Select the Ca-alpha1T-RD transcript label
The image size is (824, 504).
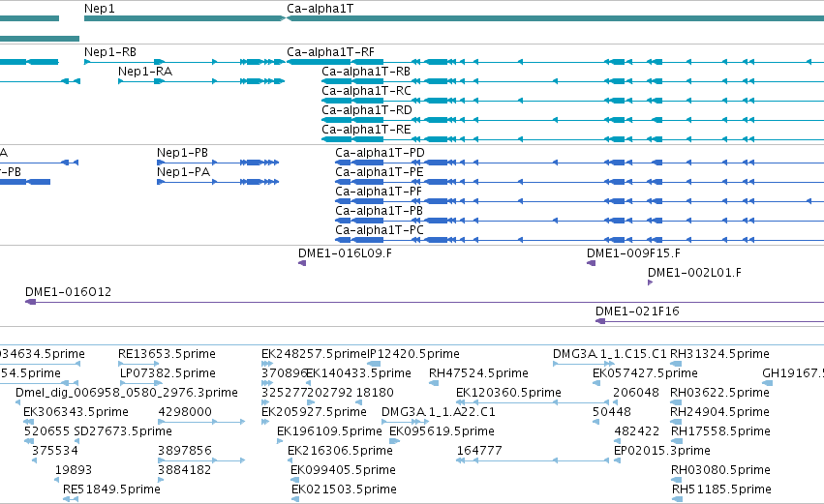click(367, 110)
